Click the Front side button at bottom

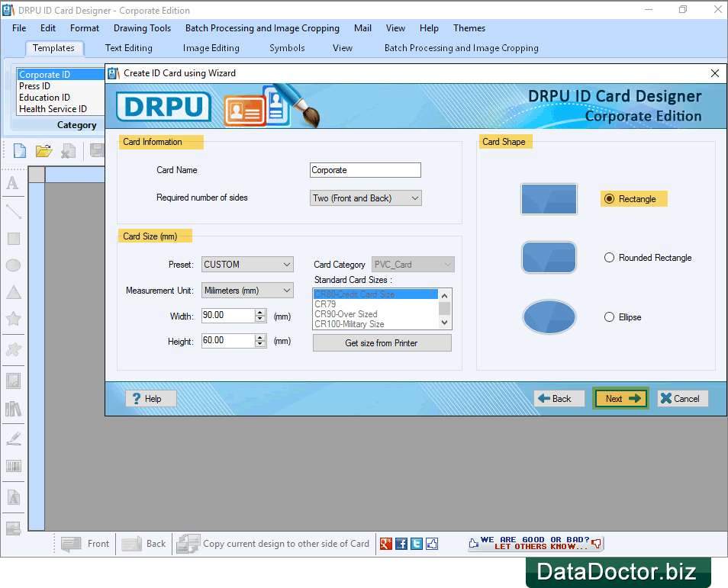click(85, 544)
